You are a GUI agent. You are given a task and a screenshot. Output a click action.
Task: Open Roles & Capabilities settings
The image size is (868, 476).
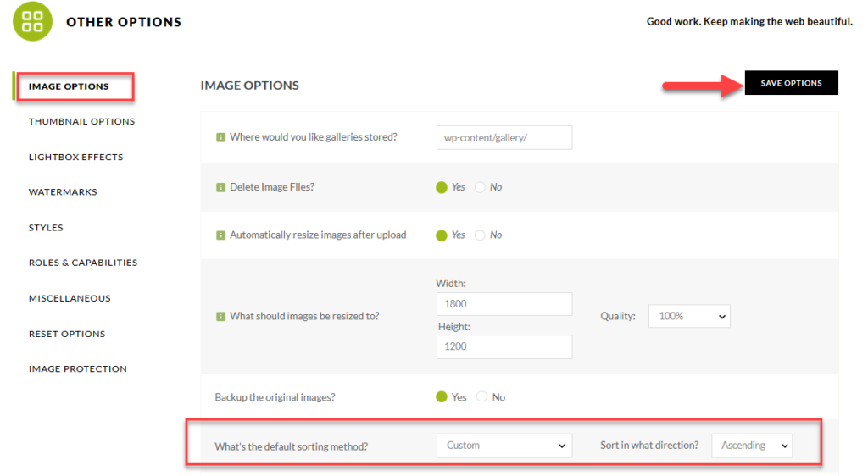click(x=83, y=263)
